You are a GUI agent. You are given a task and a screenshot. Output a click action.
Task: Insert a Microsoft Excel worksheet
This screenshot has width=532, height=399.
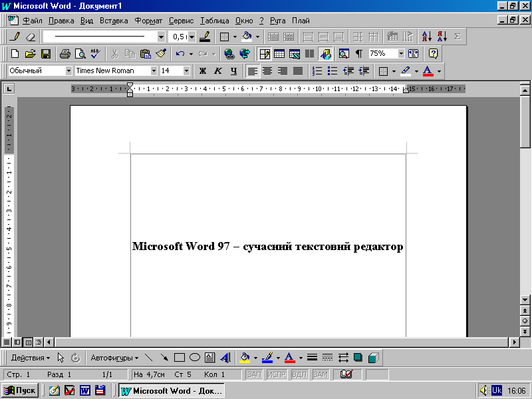[295, 54]
